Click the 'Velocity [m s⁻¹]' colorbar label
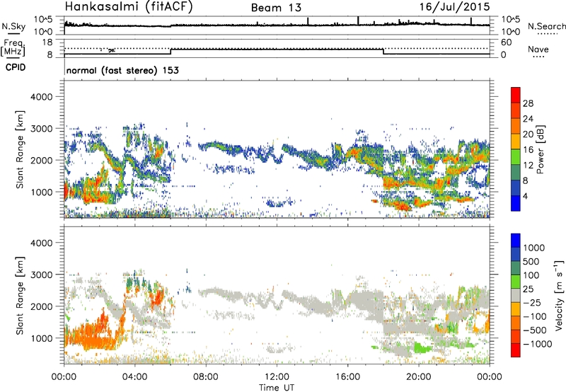566x392 pixels. click(x=559, y=295)
